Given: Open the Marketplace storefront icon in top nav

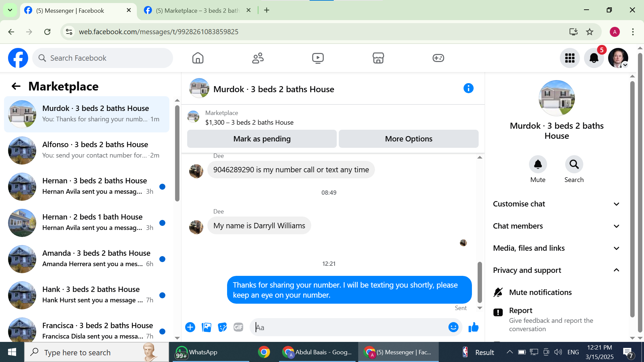Looking at the screenshot, I should tap(378, 58).
